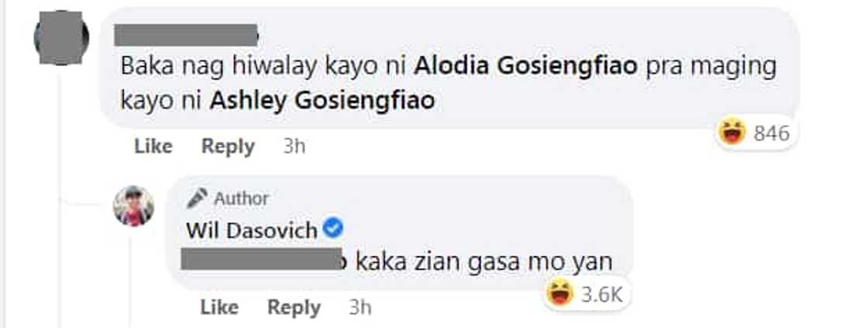
Task: Click the Haha emoji beside 3.6K
Action: click(559, 294)
